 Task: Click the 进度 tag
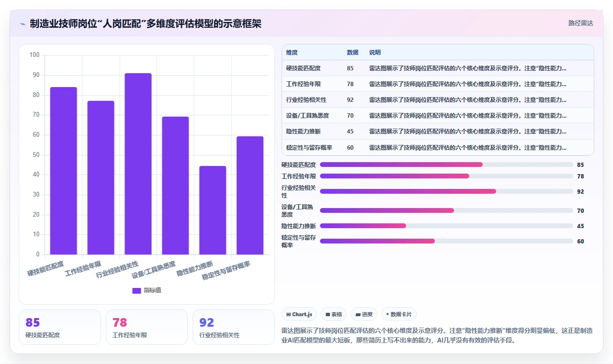(x=364, y=314)
